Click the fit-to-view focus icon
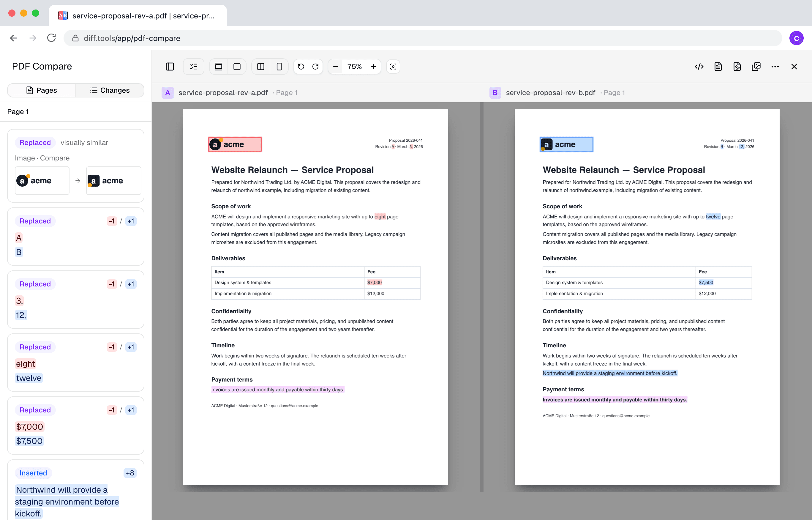Image resolution: width=812 pixels, height=520 pixels. [x=393, y=67]
